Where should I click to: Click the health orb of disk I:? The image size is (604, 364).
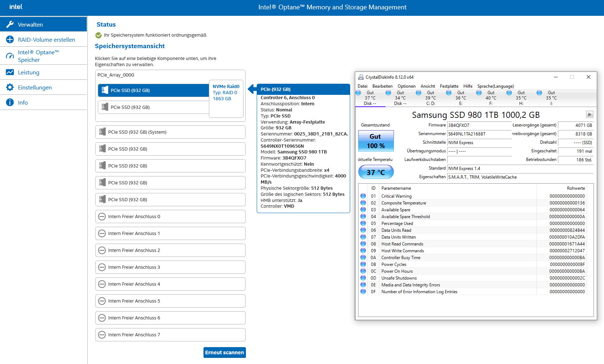(539, 93)
